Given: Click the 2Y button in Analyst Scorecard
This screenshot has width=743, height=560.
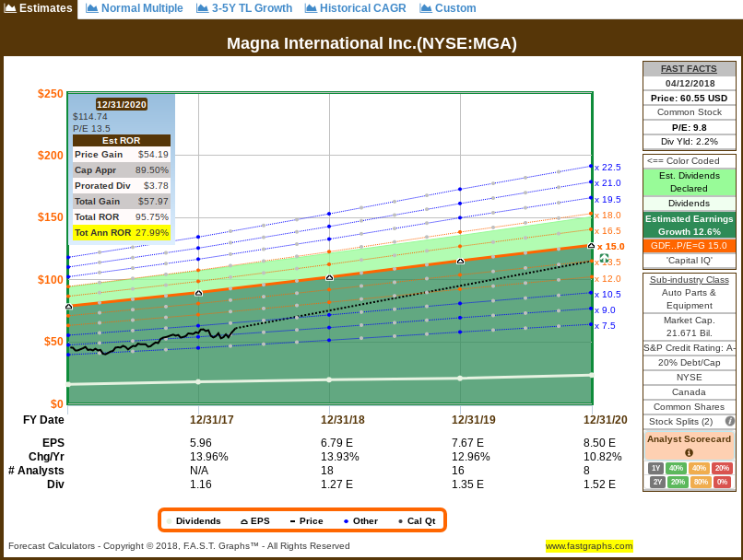Looking at the screenshot, I should pyautogui.click(x=657, y=480).
